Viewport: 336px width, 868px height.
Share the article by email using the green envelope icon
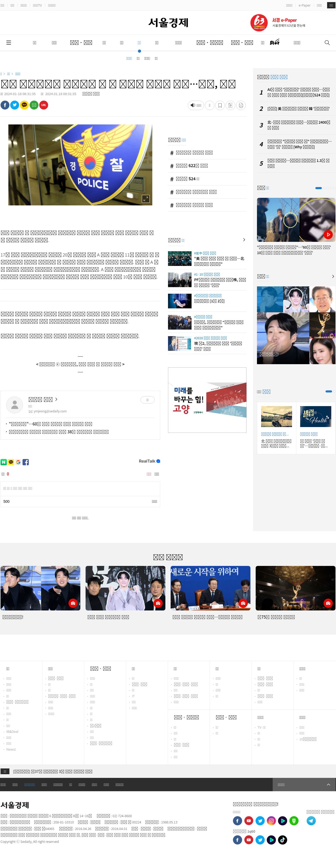(x=34, y=105)
